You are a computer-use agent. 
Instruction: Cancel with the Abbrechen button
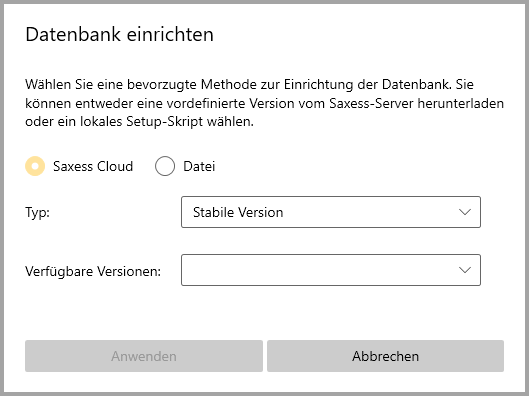tap(386, 356)
